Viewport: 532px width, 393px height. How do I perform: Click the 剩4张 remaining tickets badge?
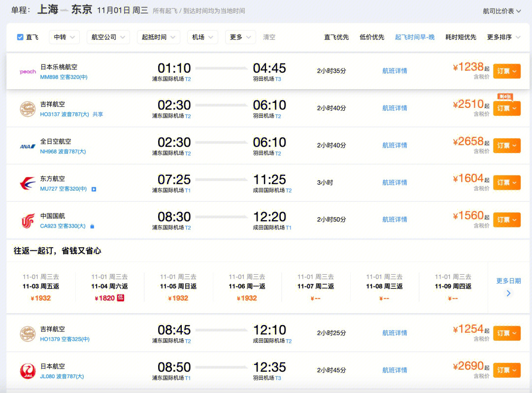click(x=505, y=97)
